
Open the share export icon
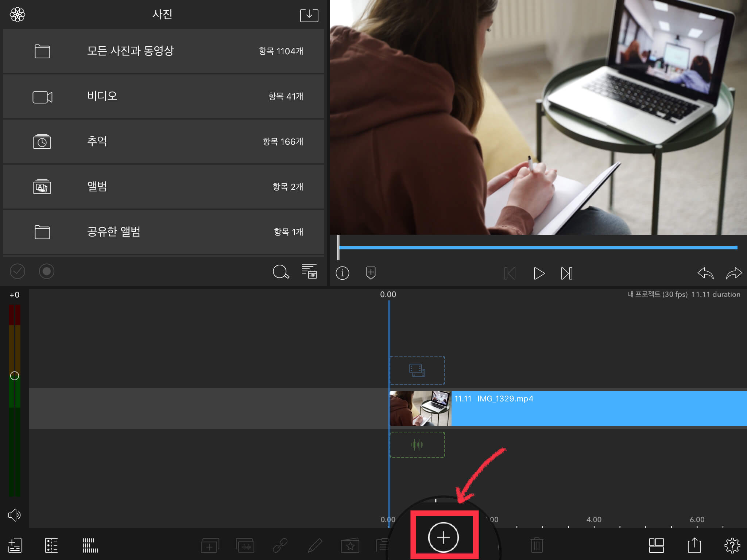click(694, 545)
